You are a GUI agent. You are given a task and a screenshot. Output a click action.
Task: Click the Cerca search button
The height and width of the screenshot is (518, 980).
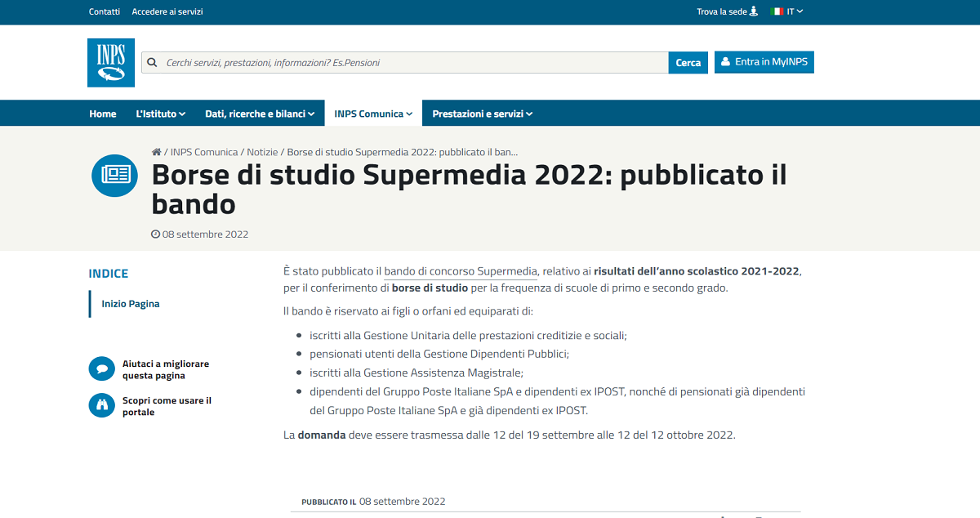coord(688,62)
